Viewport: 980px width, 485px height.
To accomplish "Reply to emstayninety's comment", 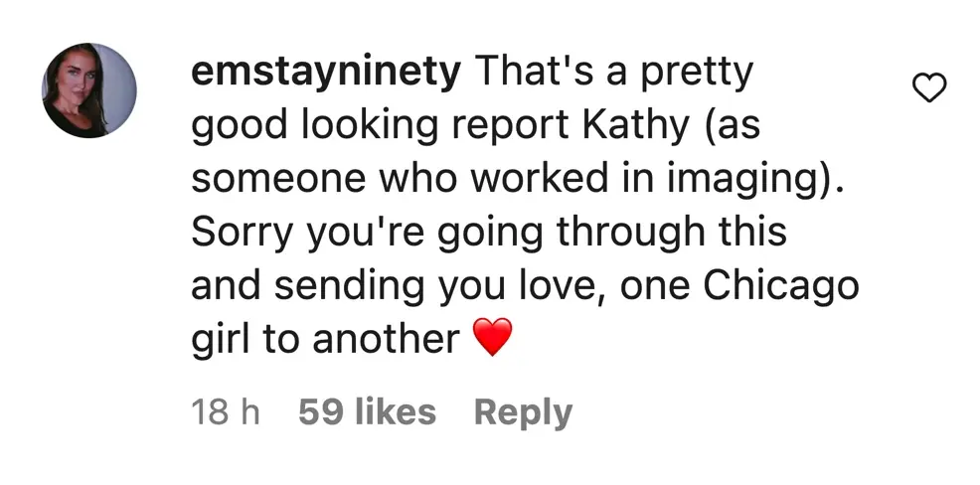I will tap(523, 412).
